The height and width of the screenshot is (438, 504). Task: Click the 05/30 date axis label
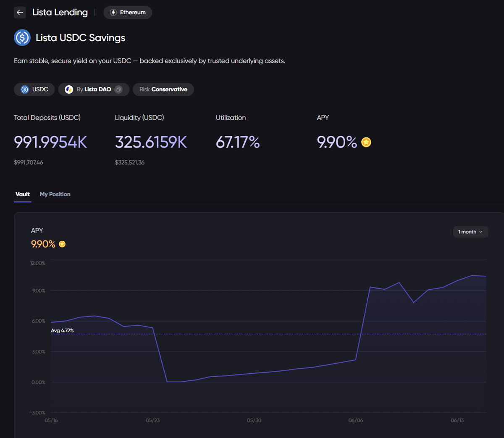coord(254,420)
